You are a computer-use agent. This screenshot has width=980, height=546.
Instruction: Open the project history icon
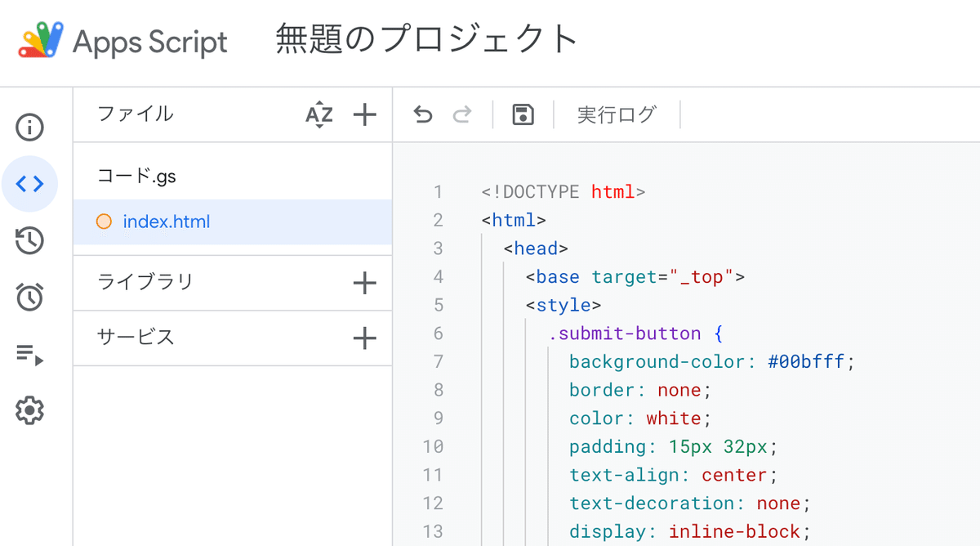30,240
